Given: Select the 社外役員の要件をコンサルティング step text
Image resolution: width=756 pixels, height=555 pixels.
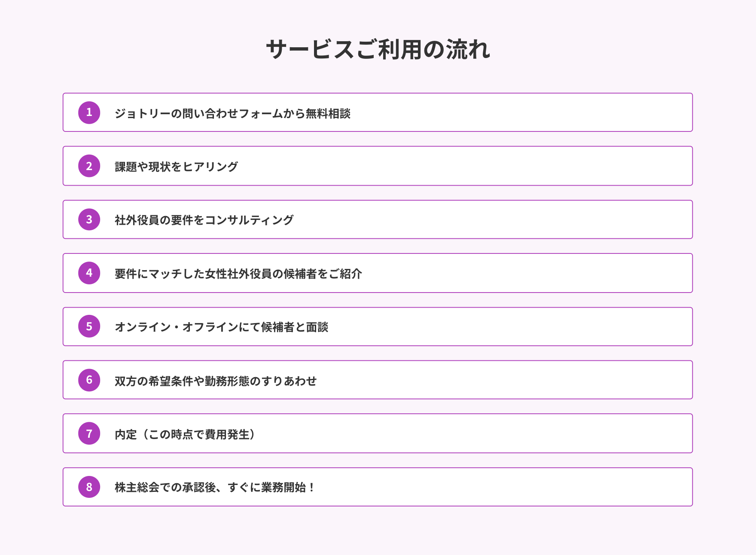Looking at the screenshot, I should 204,220.
